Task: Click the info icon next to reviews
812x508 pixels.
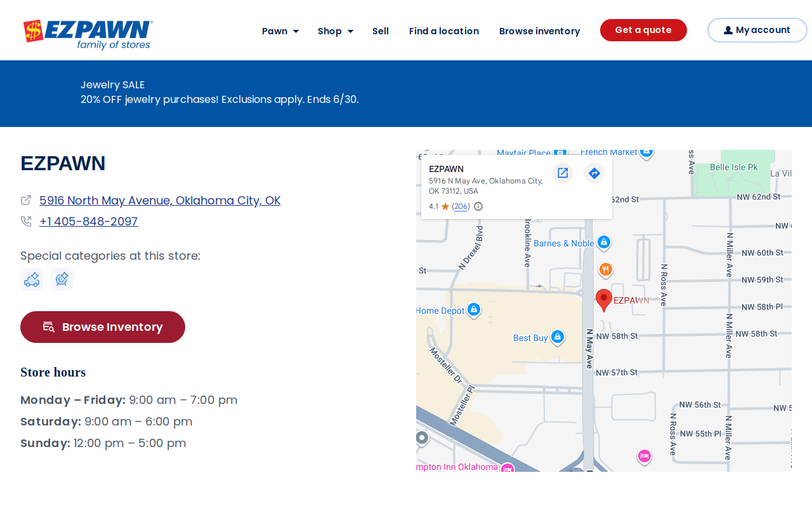Action: [478, 206]
